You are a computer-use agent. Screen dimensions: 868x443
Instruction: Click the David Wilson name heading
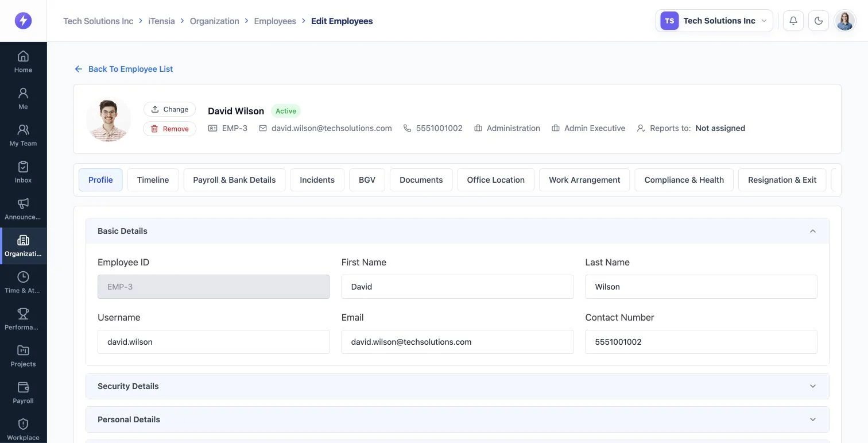pos(236,111)
